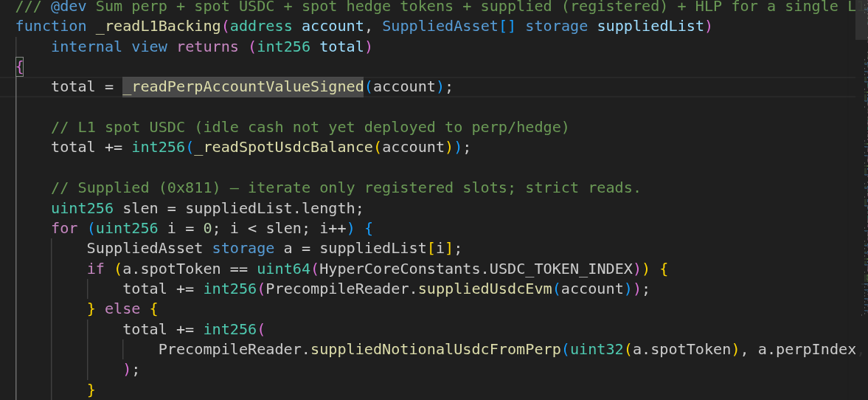This screenshot has width=868, height=400.
Task: Click the opening brace of the function body
Action: point(19,67)
